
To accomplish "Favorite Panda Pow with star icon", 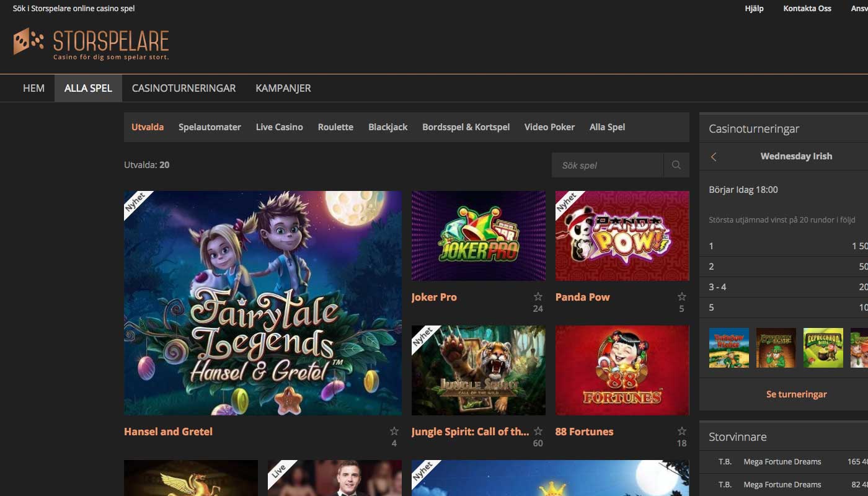I will (x=681, y=297).
